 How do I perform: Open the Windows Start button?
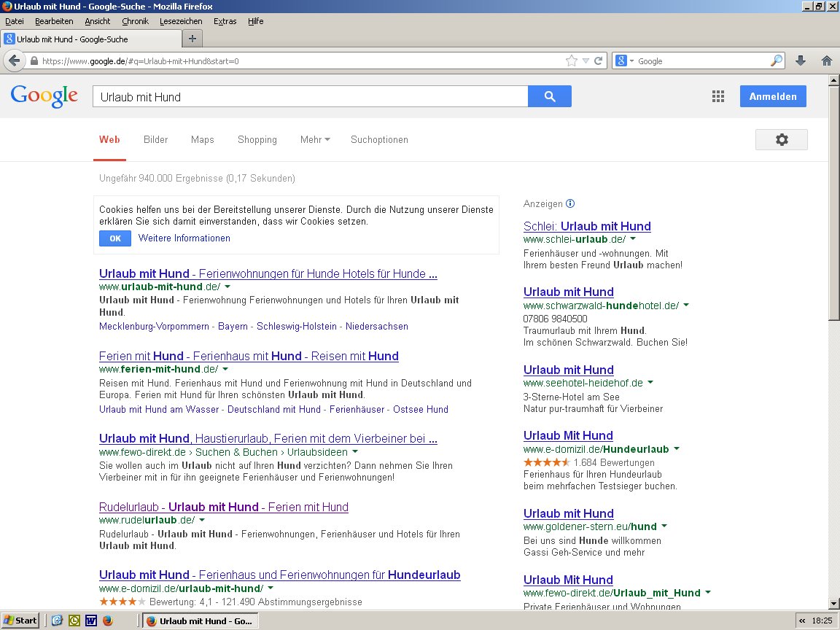click(x=20, y=621)
